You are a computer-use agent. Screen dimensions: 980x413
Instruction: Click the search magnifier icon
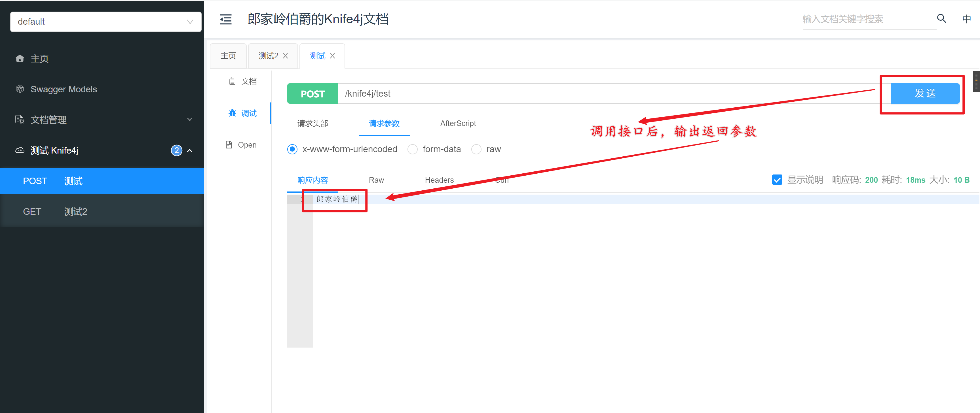click(941, 18)
